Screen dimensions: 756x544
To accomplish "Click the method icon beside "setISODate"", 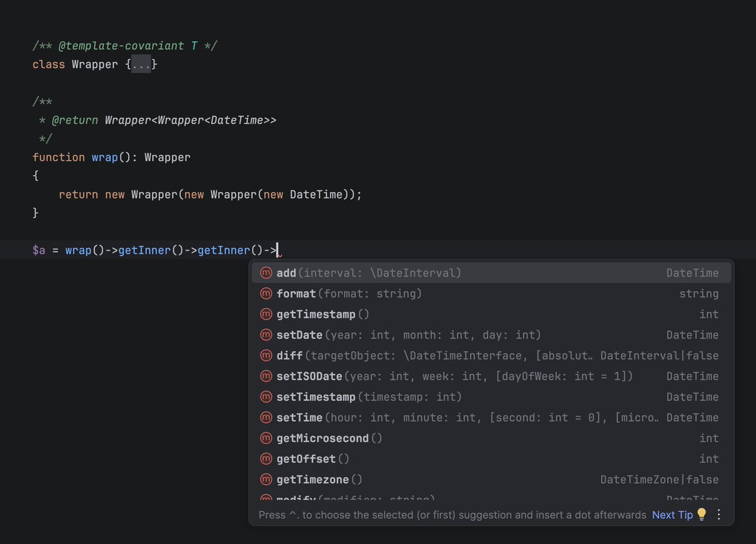I will (x=266, y=376).
